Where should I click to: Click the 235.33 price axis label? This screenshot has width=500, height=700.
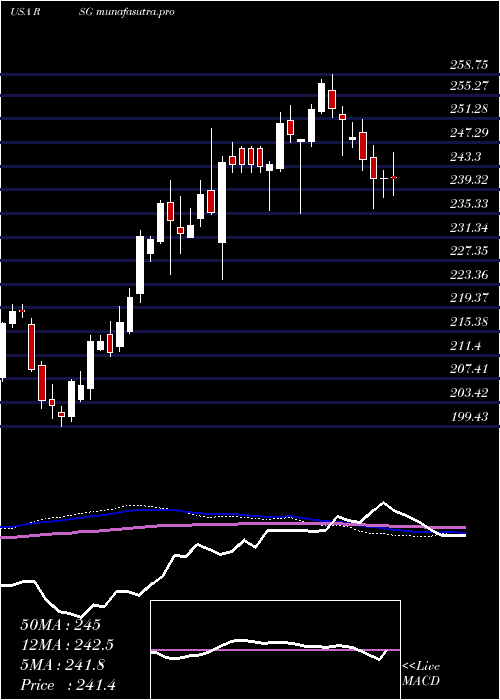coord(468,204)
